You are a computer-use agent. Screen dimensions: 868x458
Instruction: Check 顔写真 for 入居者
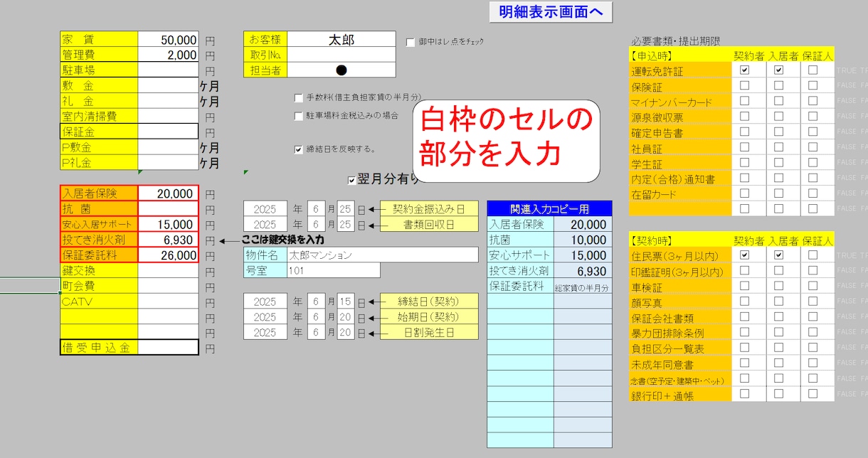778,302
